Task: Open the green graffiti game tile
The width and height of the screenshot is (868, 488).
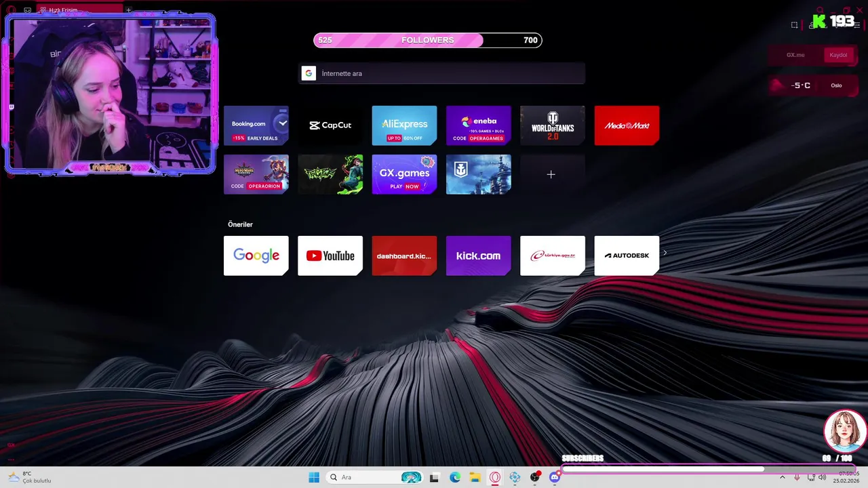Action: click(330, 174)
